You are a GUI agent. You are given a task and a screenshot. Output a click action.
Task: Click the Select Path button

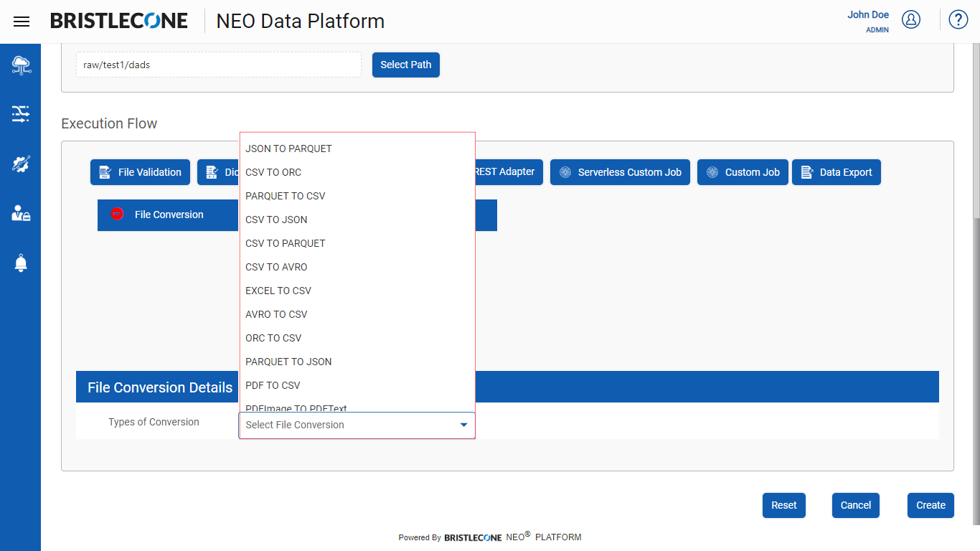[406, 65]
